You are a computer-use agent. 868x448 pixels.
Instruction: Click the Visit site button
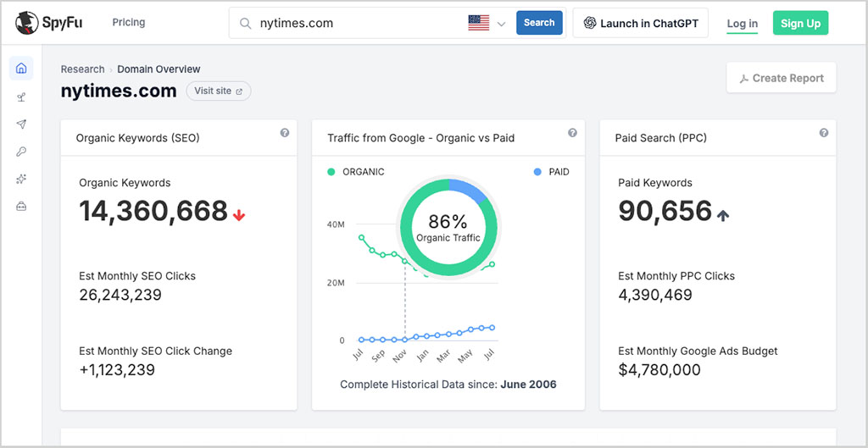(x=218, y=91)
